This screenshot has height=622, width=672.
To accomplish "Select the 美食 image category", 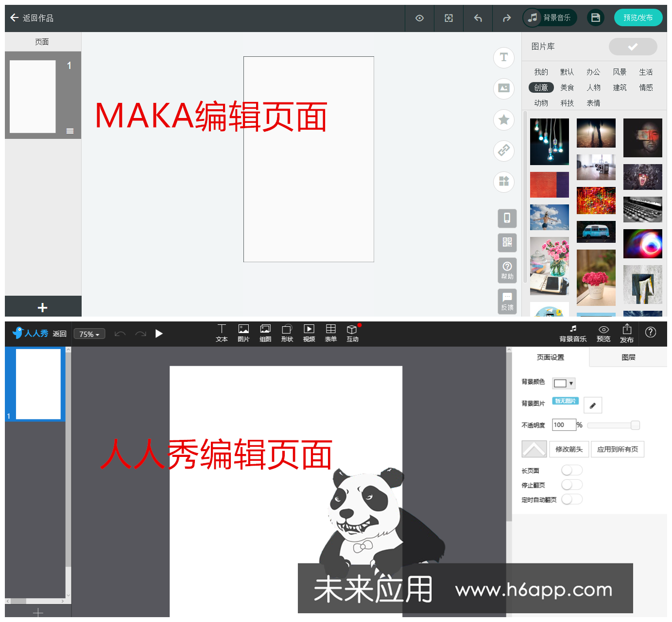I will pos(567,87).
